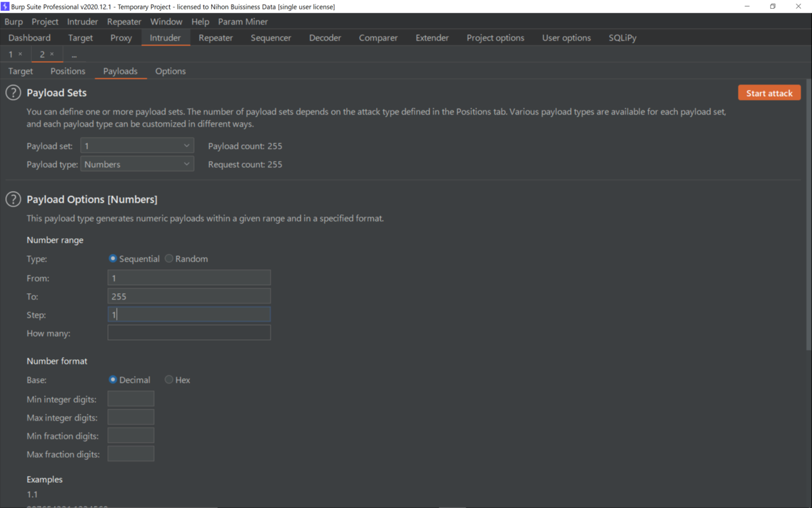Click the Payload count: 255 text

pyautogui.click(x=245, y=146)
